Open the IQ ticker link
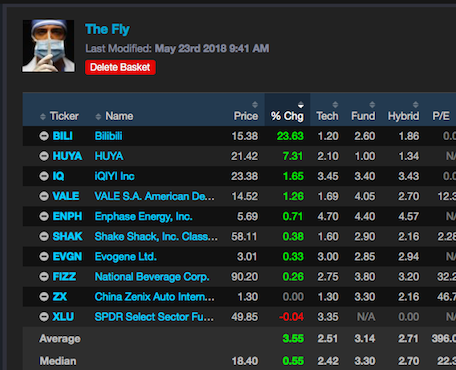456x370 pixels. pos(58,176)
